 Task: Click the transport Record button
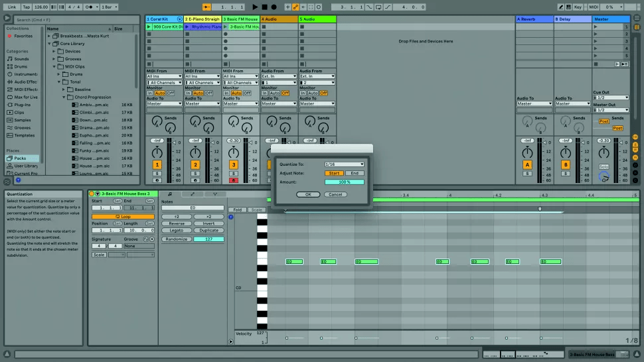(x=273, y=7)
